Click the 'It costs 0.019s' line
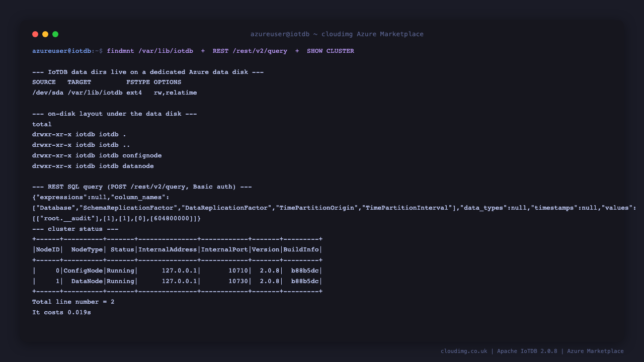This screenshot has width=644, height=362. click(61, 312)
